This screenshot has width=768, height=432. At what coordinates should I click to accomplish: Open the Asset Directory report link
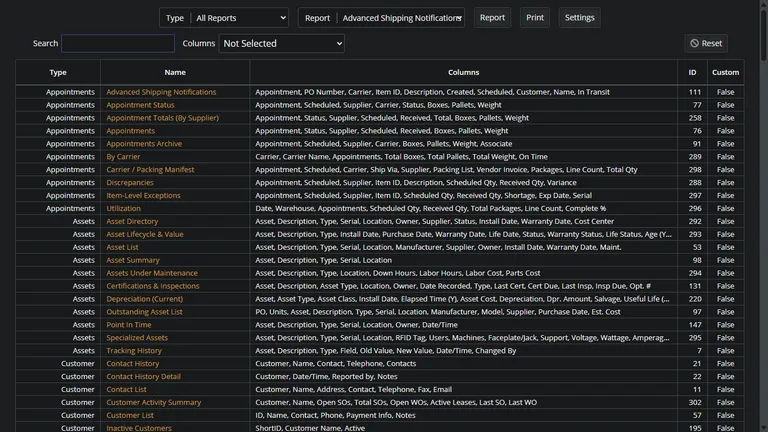132,221
